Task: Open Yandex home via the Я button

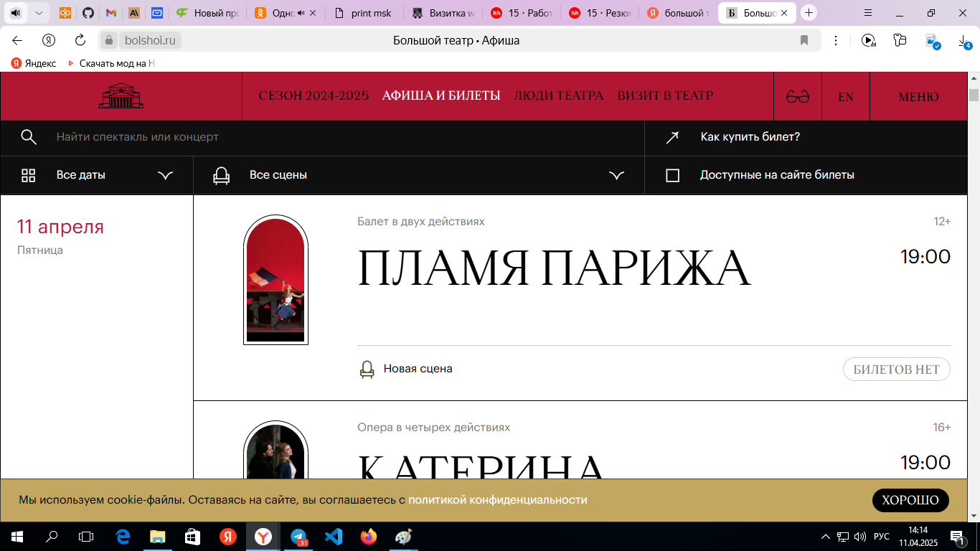Action: pyautogui.click(x=49, y=40)
